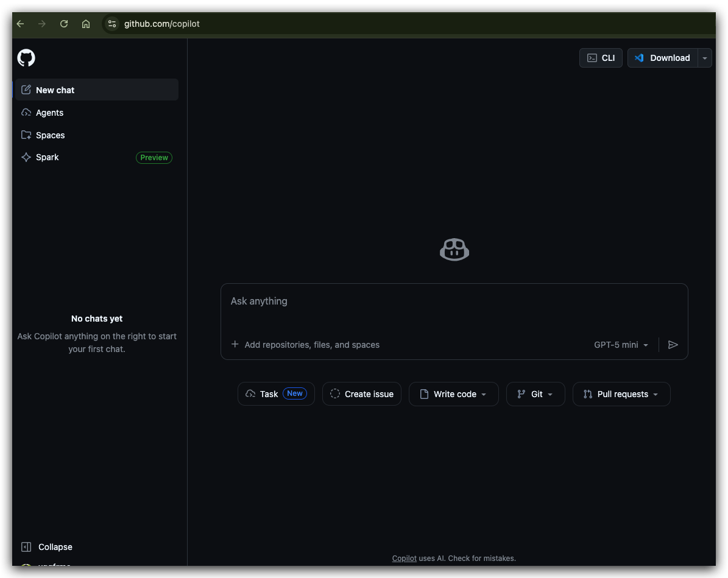Reload the page with refresh icon
The image size is (728, 578).
coord(64,24)
